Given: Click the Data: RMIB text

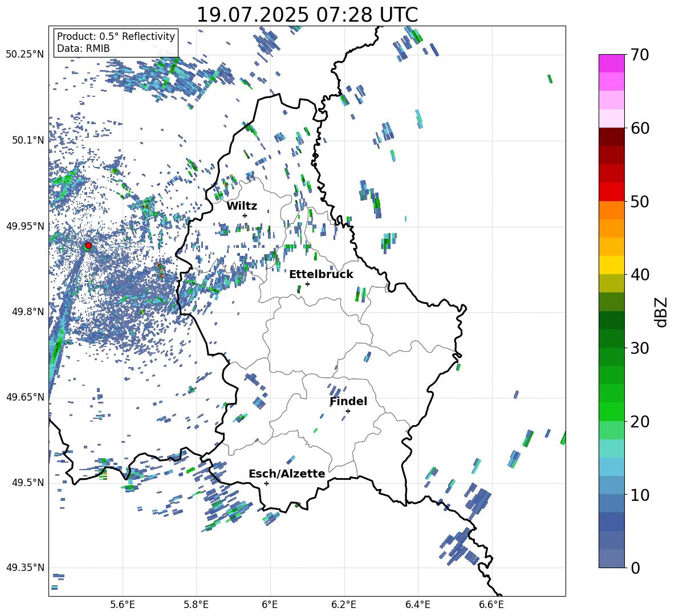Looking at the screenshot, I should [83, 48].
